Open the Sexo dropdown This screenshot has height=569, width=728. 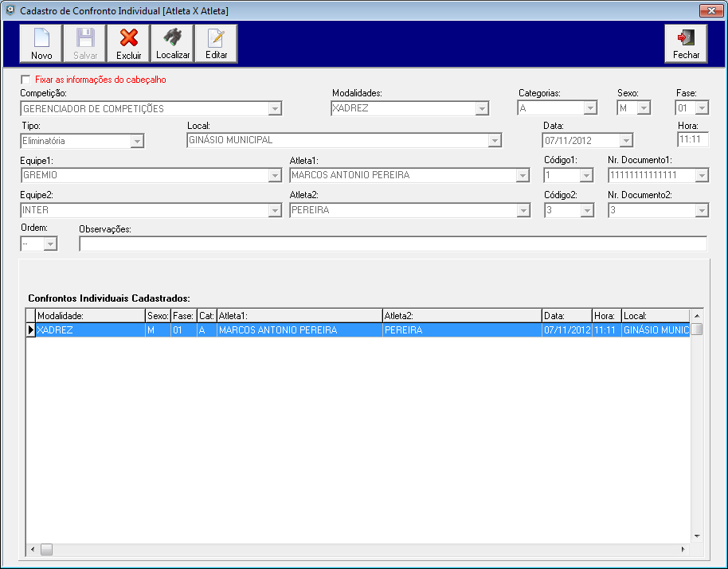tap(644, 108)
